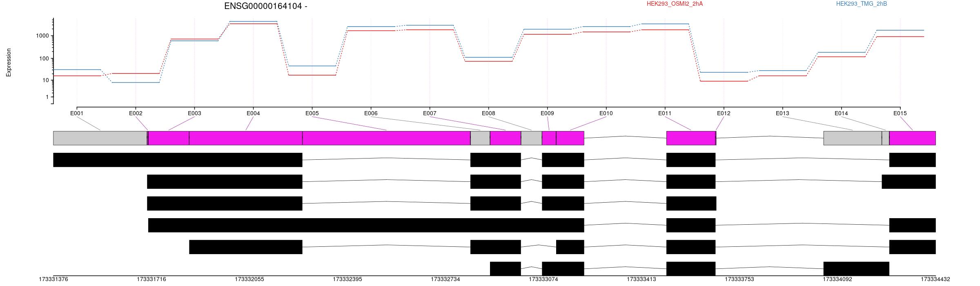Select exon label E001
The width and height of the screenshot is (980, 286).
pos(77,113)
